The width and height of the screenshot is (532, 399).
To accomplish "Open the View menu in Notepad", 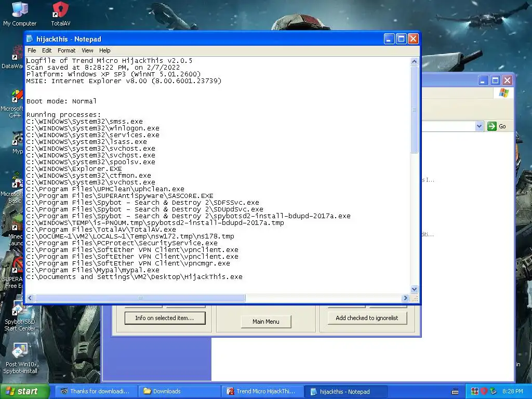I will [87, 50].
